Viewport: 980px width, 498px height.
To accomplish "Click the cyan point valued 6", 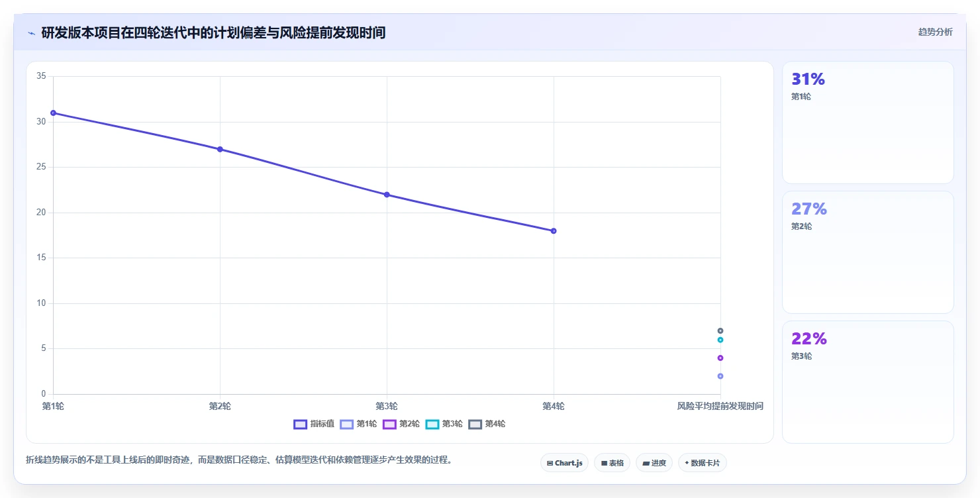I will (x=720, y=340).
